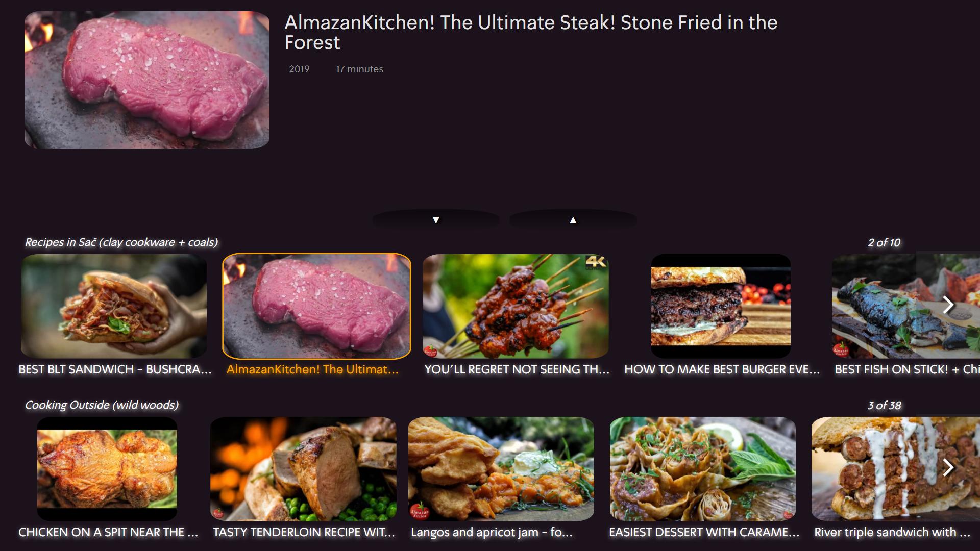This screenshot has height=551, width=980.
Task: Select the Recipes in Sač category heading
Action: click(121, 242)
